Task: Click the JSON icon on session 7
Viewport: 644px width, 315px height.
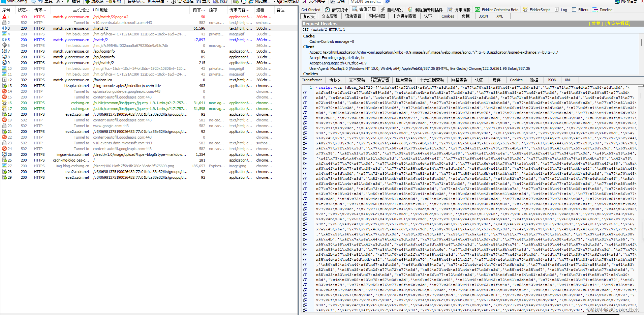Action: pos(4,51)
